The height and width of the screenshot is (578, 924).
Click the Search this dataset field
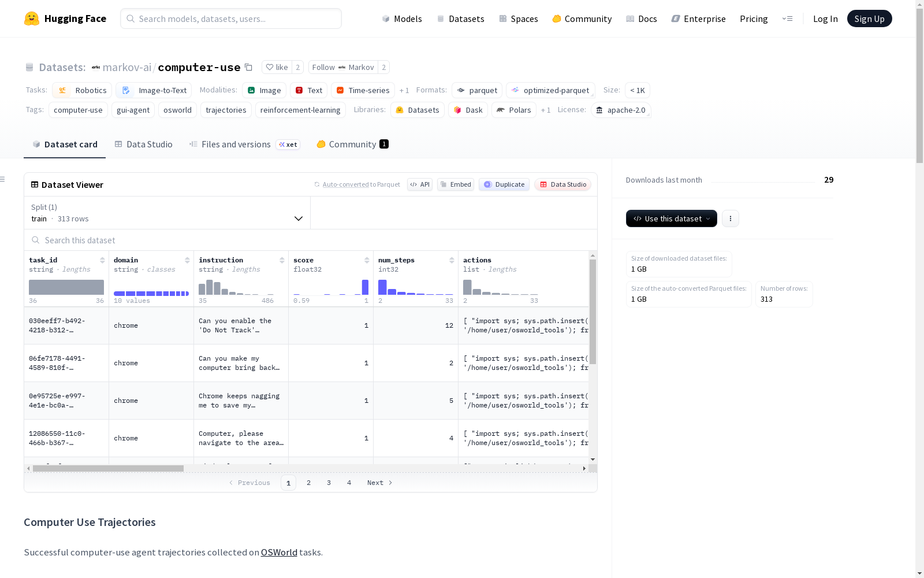[311, 240]
